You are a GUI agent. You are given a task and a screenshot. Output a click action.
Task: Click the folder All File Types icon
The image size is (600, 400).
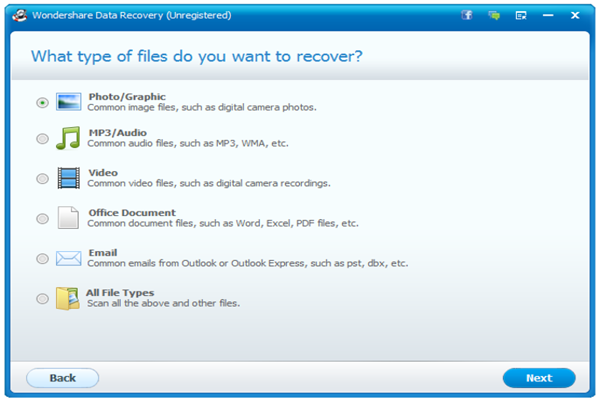coord(68,298)
